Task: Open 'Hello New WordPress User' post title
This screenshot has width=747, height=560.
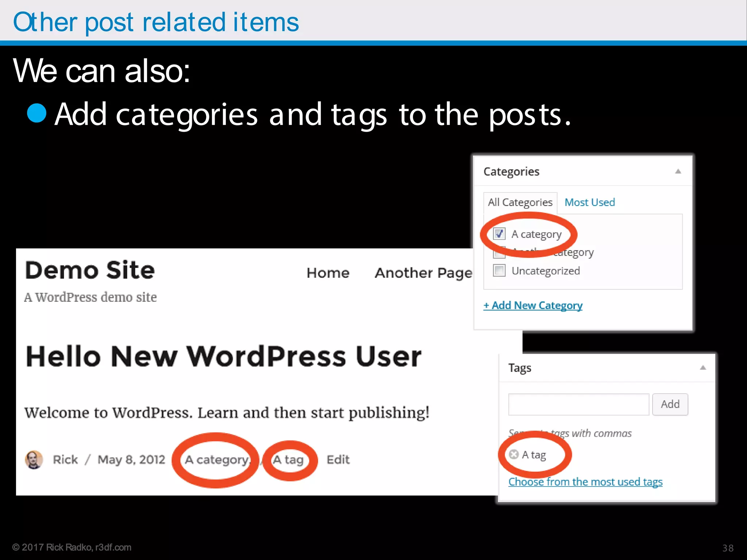Action: tap(223, 357)
